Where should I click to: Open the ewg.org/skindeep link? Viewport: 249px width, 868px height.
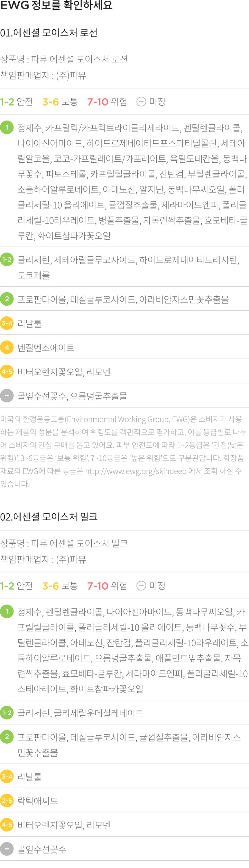[x=136, y=471]
